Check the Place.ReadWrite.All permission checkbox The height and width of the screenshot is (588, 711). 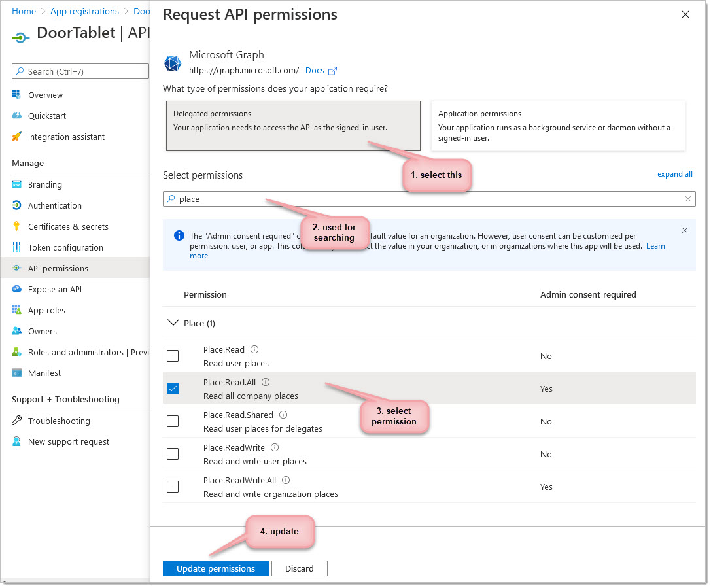pos(173,487)
